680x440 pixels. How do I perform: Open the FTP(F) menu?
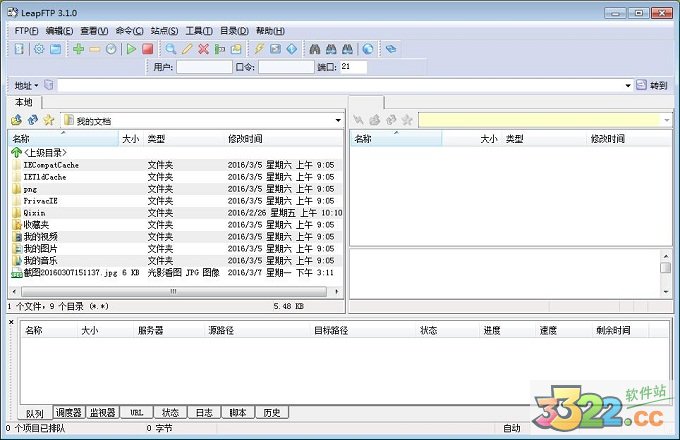[26, 31]
